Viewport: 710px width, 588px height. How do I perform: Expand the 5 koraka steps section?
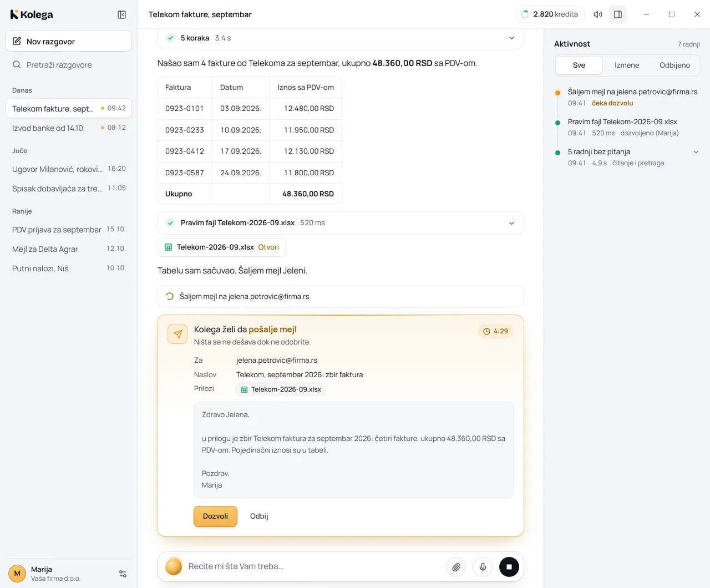coord(341,38)
